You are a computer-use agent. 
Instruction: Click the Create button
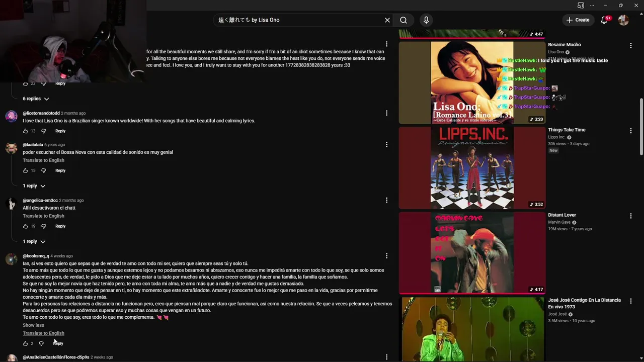578,20
